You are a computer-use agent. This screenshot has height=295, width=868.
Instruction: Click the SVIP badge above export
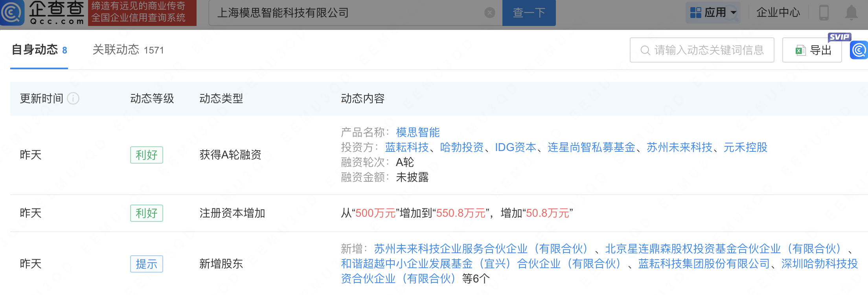[x=839, y=37]
